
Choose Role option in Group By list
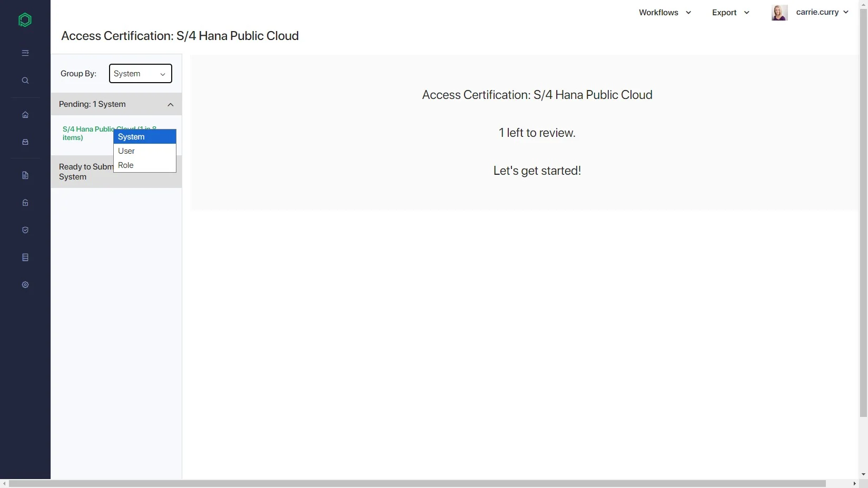click(145, 165)
